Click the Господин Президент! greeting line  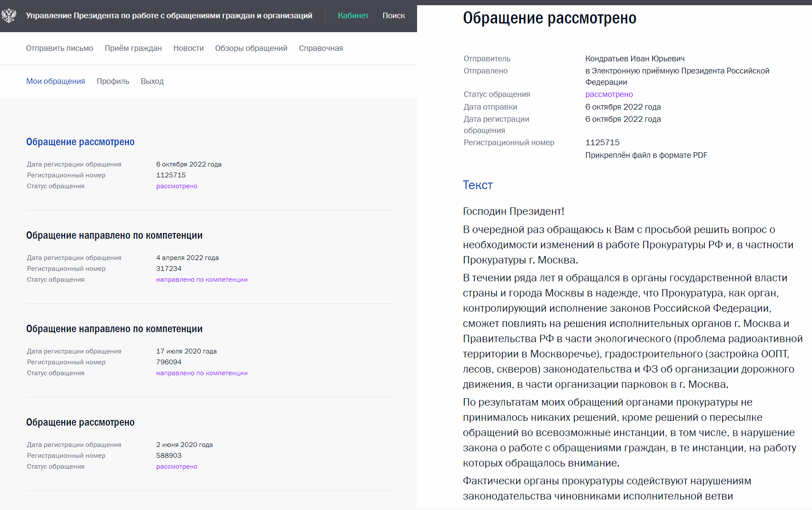[x=514, y=211]
